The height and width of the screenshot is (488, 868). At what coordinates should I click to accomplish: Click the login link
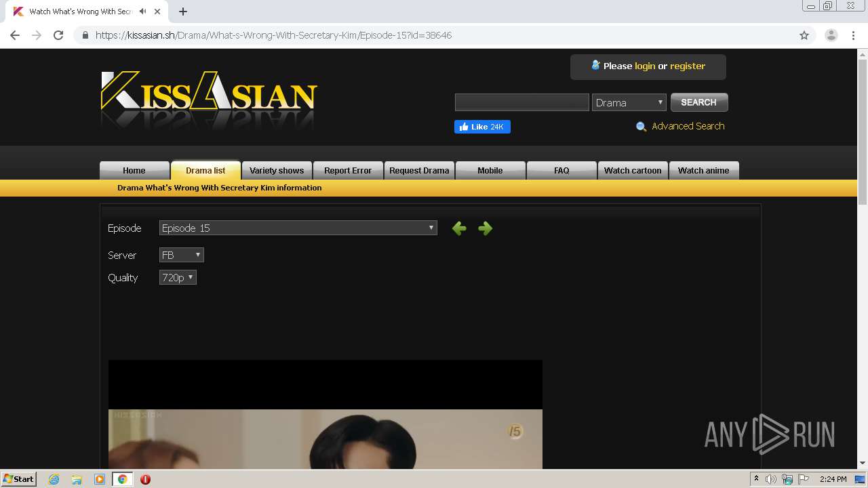pyautogui.click(x=645, y=66)
